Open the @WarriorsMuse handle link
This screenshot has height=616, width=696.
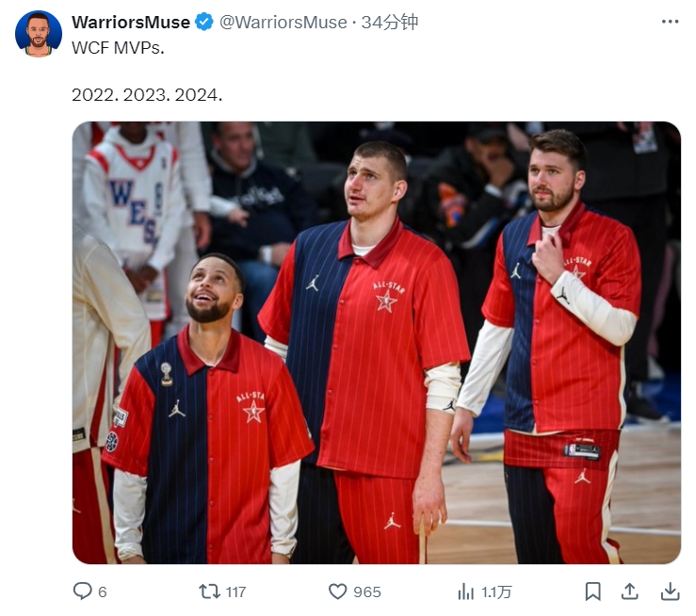tap(283, 23)
